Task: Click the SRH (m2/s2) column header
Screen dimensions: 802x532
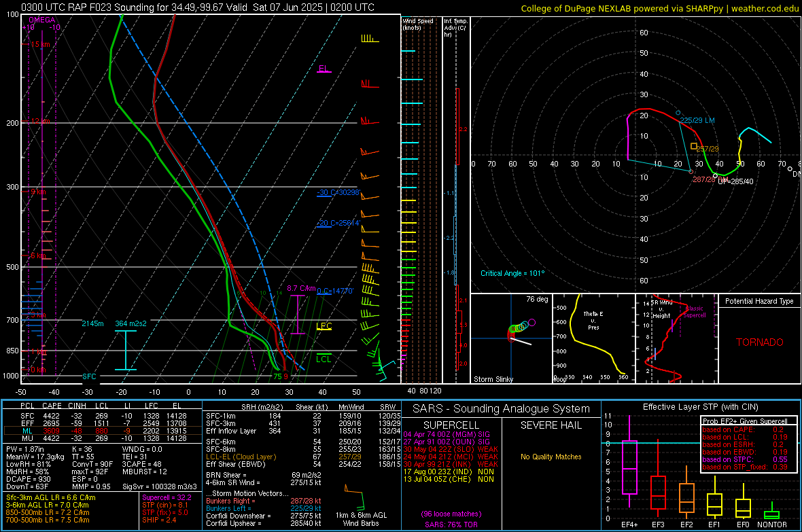Action: tap(262, 407)
